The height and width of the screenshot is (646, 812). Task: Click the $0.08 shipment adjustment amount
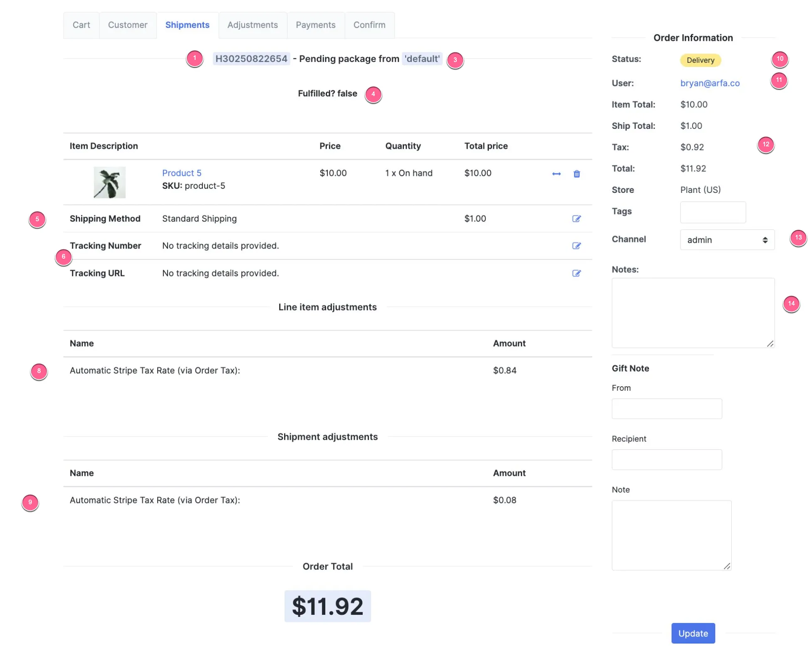point(505,500)
